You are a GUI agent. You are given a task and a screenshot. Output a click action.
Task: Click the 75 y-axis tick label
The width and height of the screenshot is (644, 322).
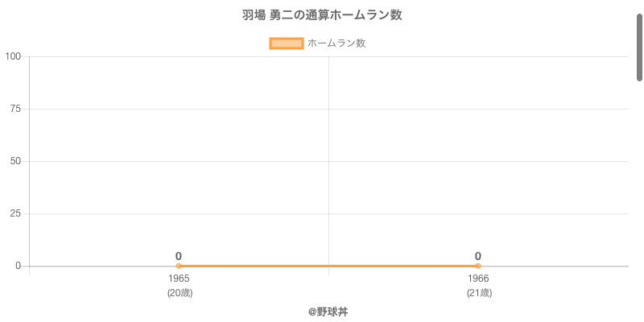[x=15, y=109]
